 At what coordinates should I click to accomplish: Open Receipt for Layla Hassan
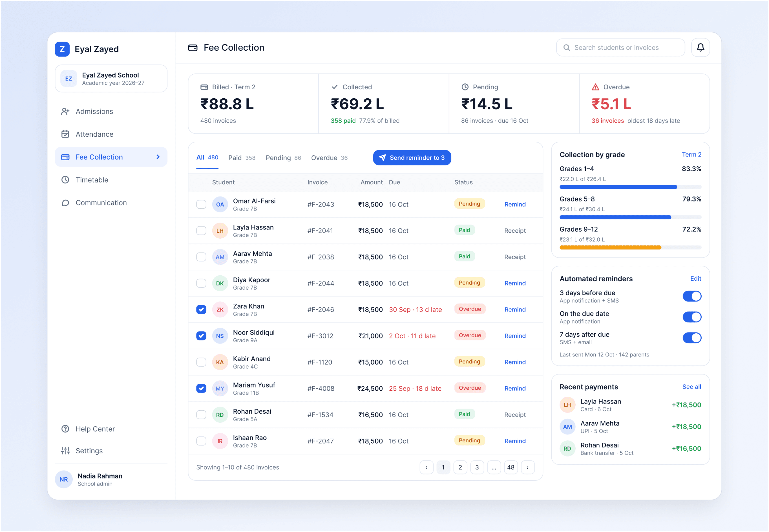click(x=515, y=231)
